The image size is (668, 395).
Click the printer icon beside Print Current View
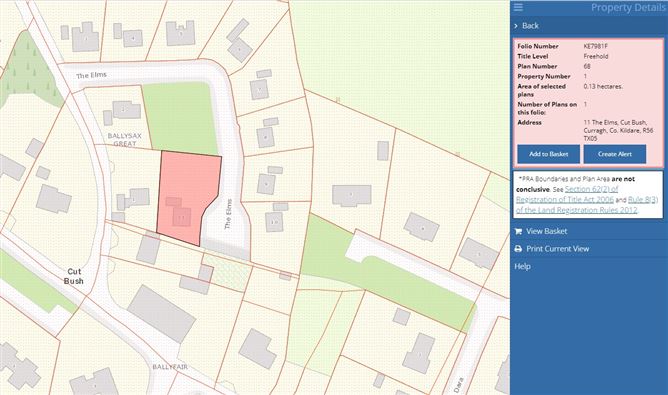click(x=518, y=249)
